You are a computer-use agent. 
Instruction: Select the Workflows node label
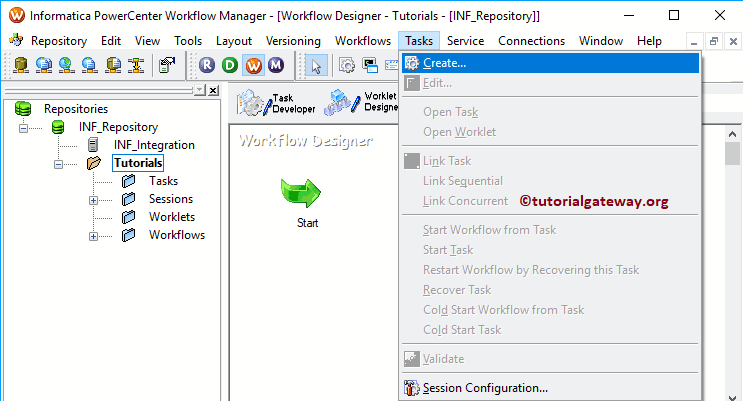coord(177,235)
